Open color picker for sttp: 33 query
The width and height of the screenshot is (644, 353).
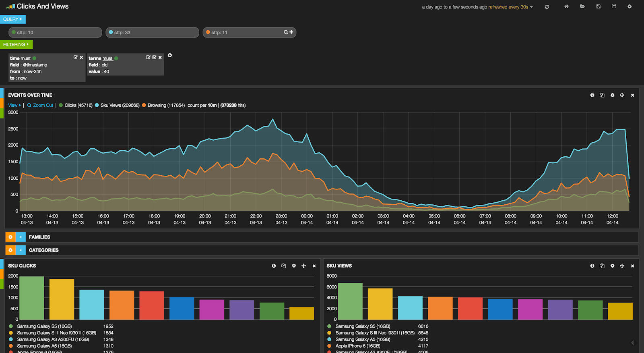pyautogui.click(x=111, y=32)
